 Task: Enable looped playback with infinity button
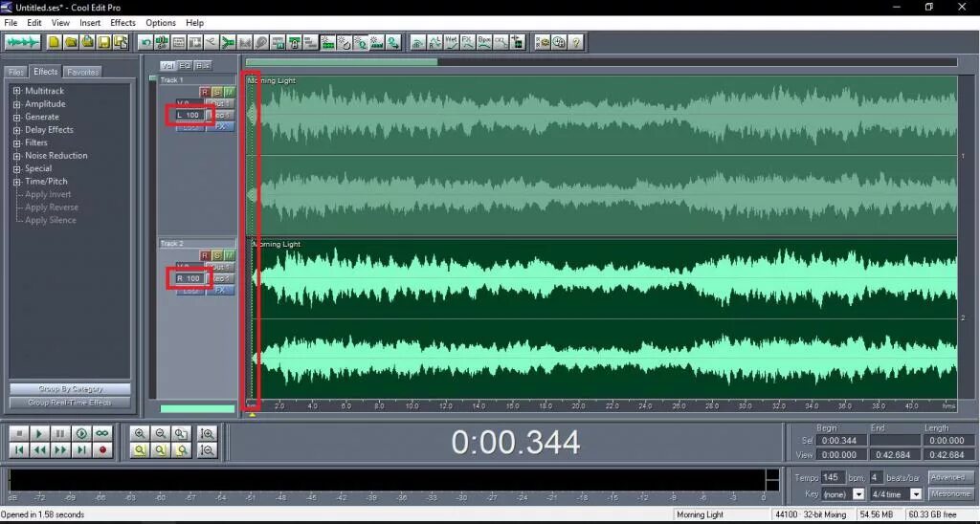101,433
